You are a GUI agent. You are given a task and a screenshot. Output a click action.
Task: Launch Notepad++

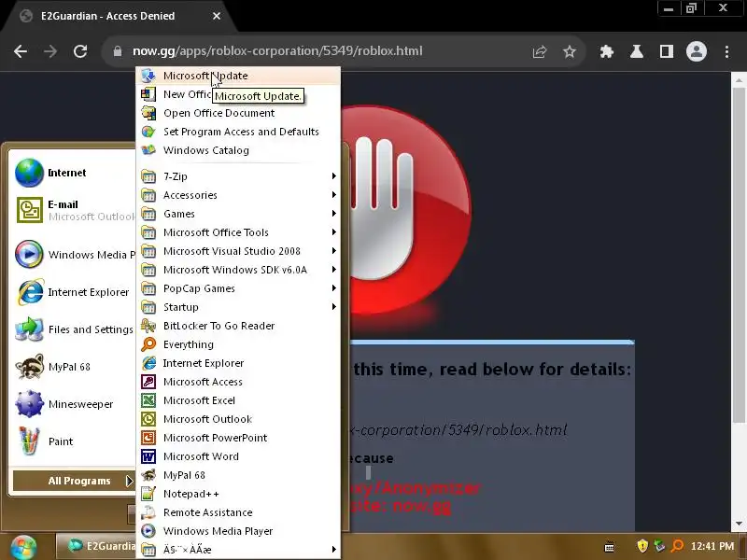[x=238, y=494]
